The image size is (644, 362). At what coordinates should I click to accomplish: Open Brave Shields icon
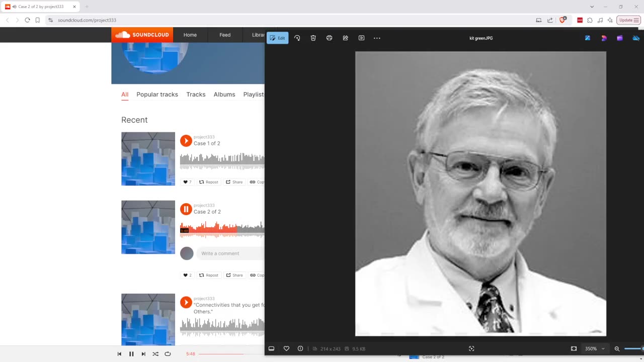563,20
